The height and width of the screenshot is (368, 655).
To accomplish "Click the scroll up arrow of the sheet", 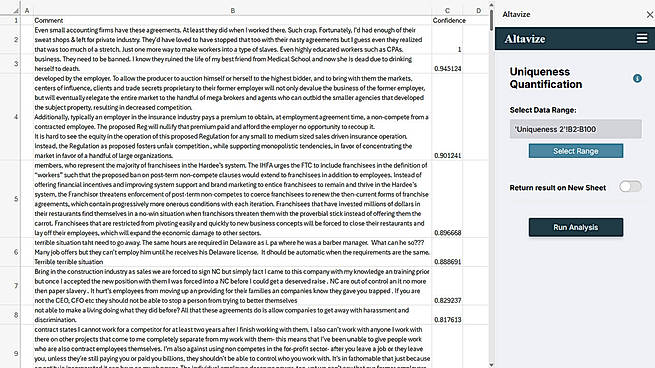I will point(491,5).
